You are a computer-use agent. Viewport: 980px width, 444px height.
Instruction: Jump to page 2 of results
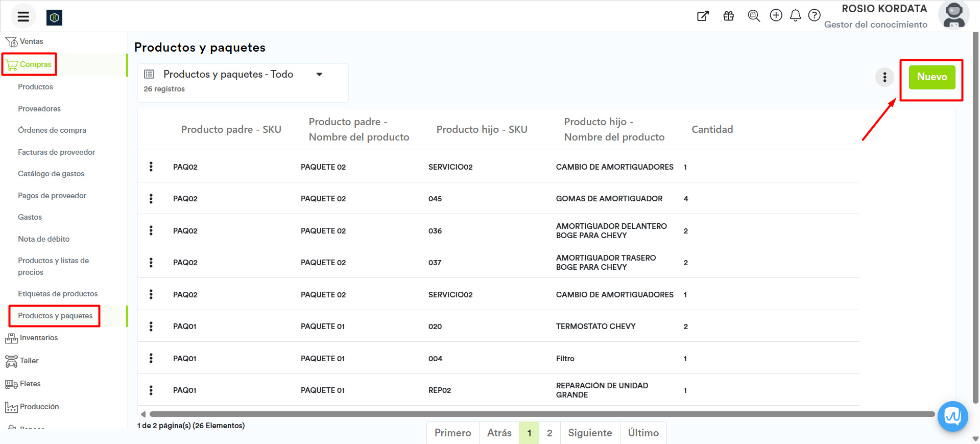(x=549, y=433)
